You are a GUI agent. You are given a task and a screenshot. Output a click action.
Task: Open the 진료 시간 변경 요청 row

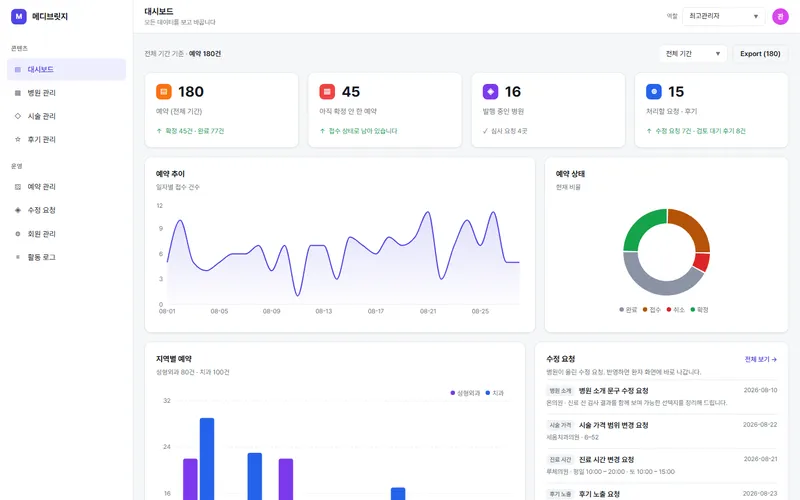[662, 465]
